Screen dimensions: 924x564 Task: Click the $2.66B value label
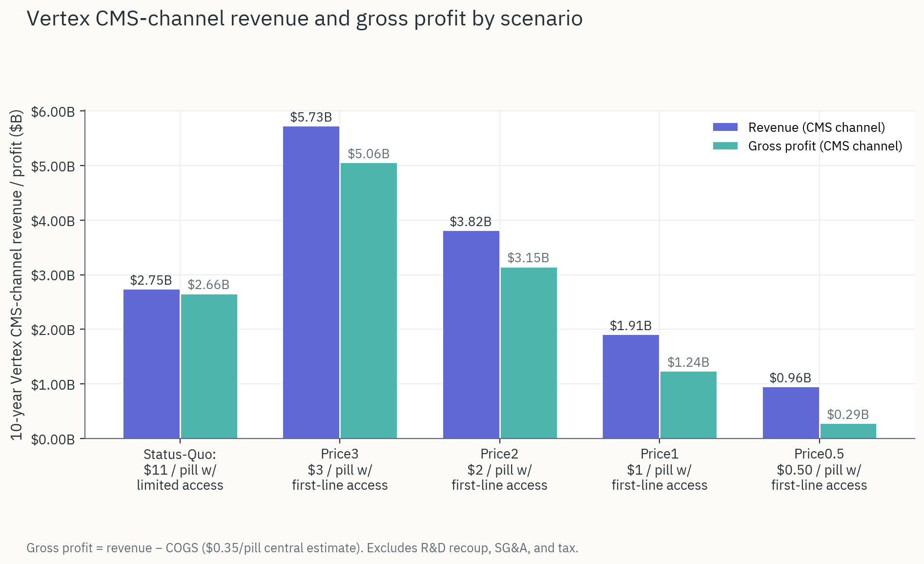208,285
